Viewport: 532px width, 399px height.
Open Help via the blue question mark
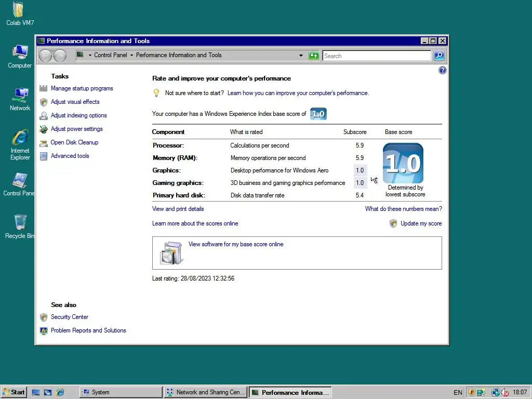point(443,70)
